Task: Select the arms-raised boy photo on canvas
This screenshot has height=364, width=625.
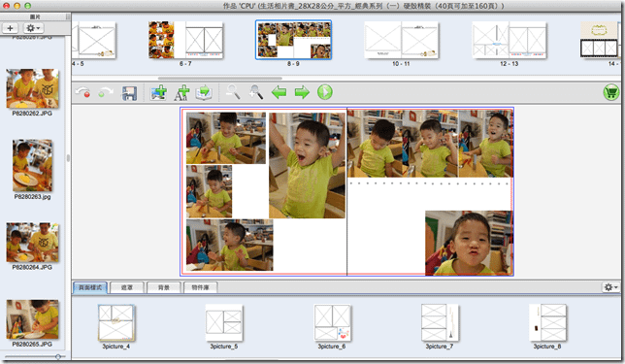Action: pyautogui.click(x=307, y=165)
